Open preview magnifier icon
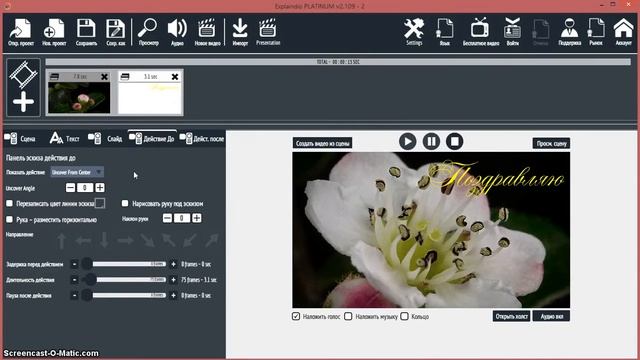This screenshot has width=640, height=360. 148,32
